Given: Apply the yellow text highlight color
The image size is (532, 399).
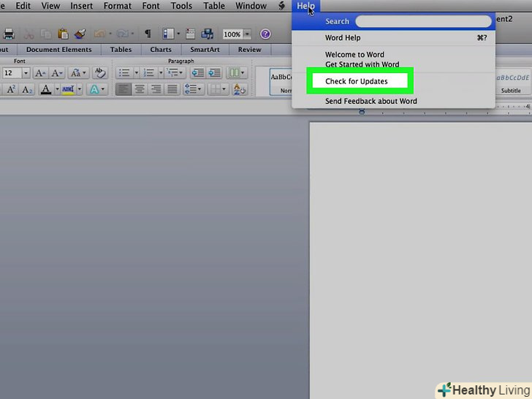Looking at the screenshot, I should point(68,90).
